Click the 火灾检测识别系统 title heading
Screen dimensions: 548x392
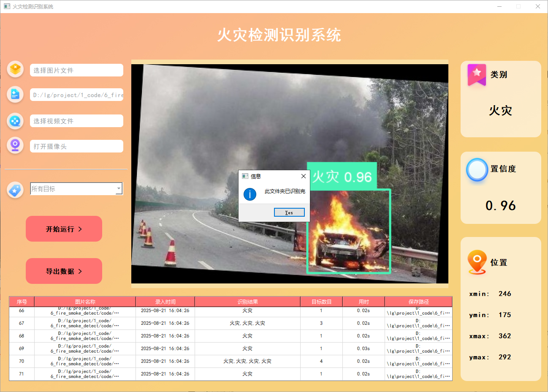[279, 35]
